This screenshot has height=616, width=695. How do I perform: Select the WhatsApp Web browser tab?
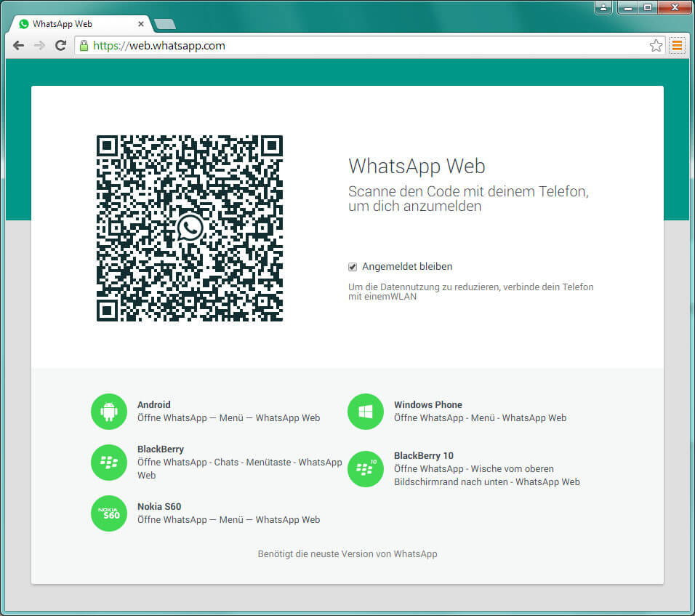pos(81,24)
